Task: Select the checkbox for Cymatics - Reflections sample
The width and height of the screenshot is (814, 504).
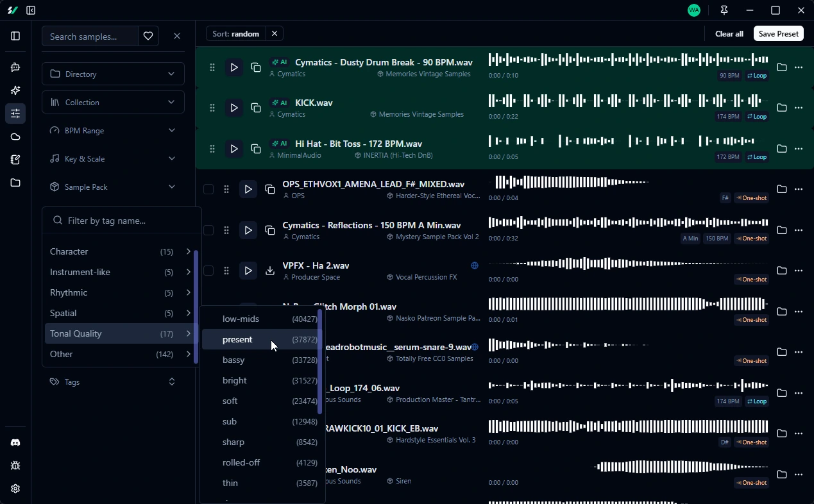Action: [208, 230]
